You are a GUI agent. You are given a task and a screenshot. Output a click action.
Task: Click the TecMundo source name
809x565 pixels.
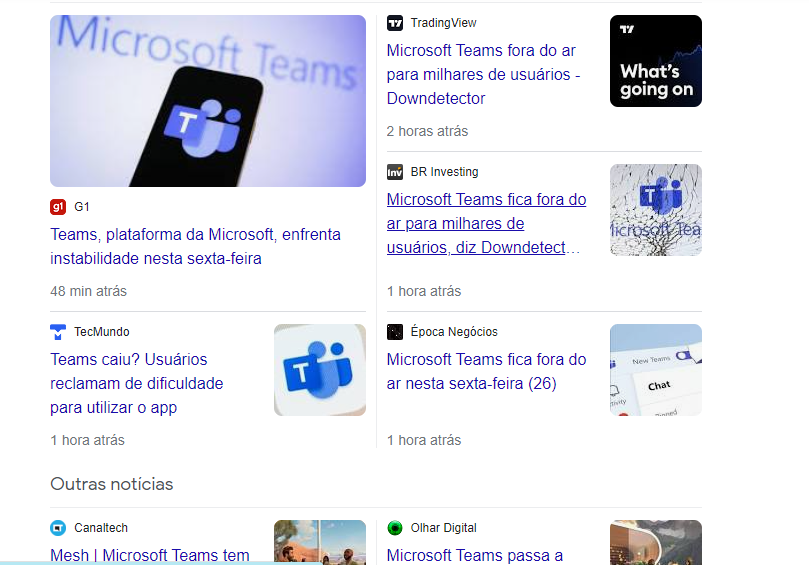(102, 332)
